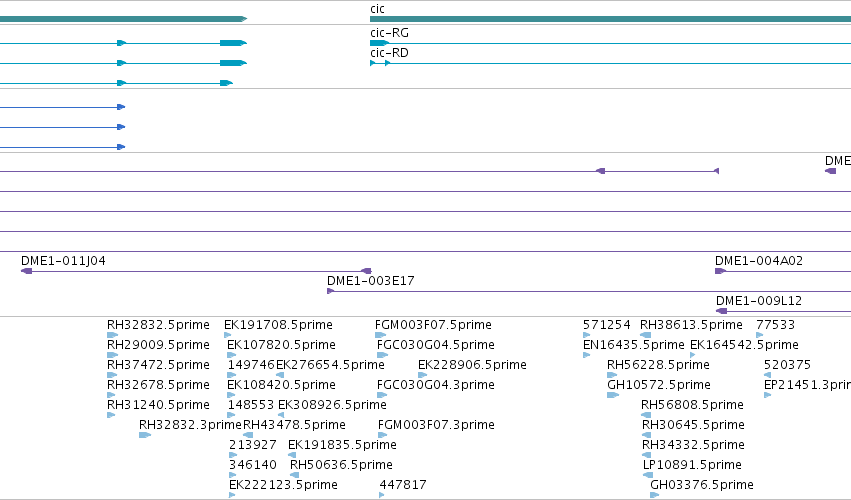
Task: Click the cic gene label
Action: (377, 9)
